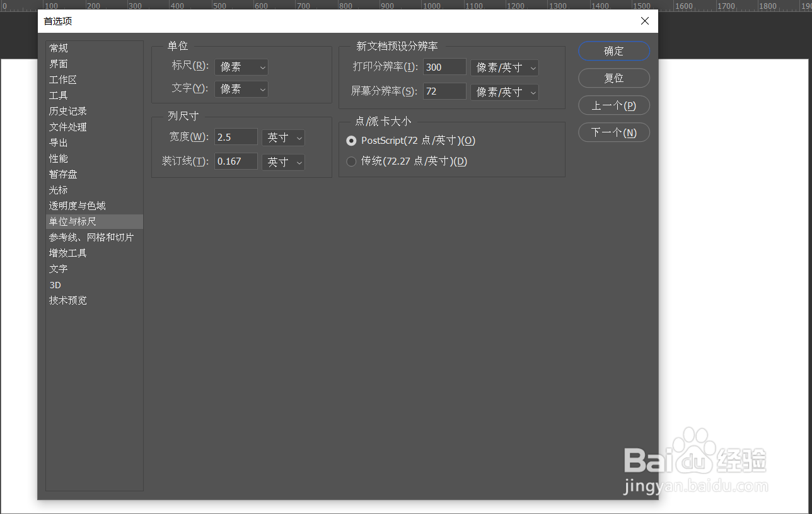The width and height of the screenshot is (812, 514).
Task: Go to previous page with 上一个
Action: coord(614,105)
